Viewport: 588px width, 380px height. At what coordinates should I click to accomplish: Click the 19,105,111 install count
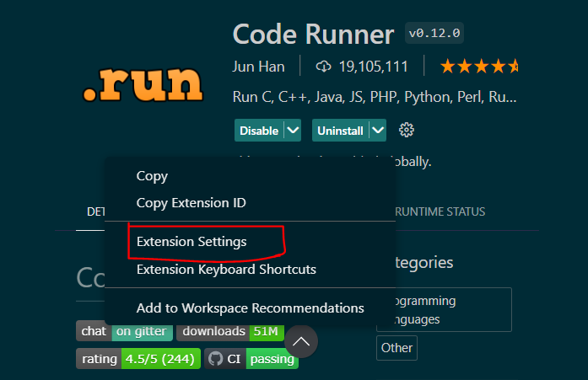click(x=373, y=67)
